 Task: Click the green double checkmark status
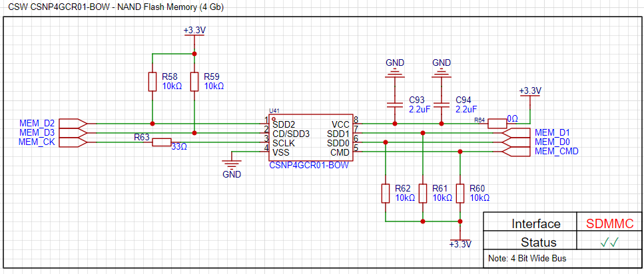click(x=609, y=242)
